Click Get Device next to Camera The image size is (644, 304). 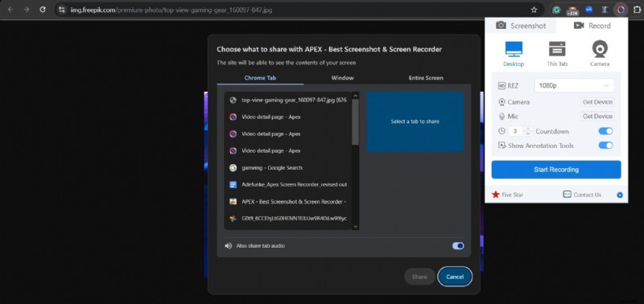click(597, 102)
